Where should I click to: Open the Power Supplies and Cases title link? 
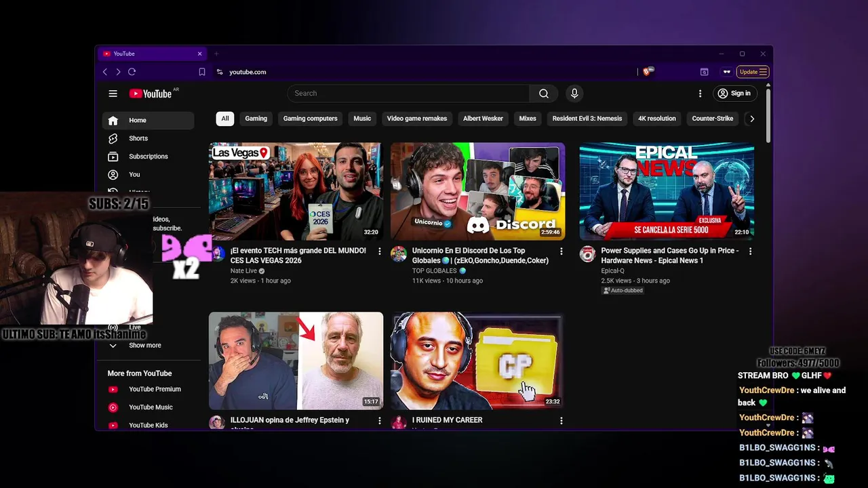click(670, 256)
